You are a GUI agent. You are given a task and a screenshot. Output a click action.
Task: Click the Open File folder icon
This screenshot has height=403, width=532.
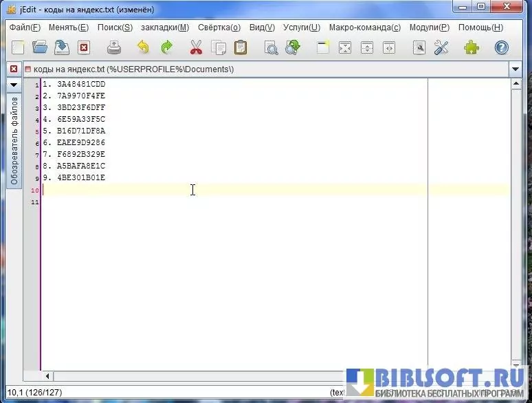click(40, 47)
